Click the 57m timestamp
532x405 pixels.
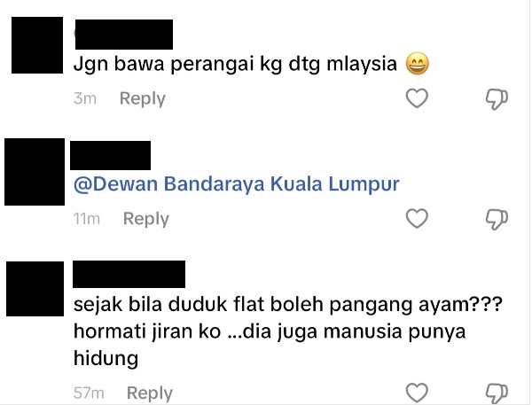(x=89, y=393)
